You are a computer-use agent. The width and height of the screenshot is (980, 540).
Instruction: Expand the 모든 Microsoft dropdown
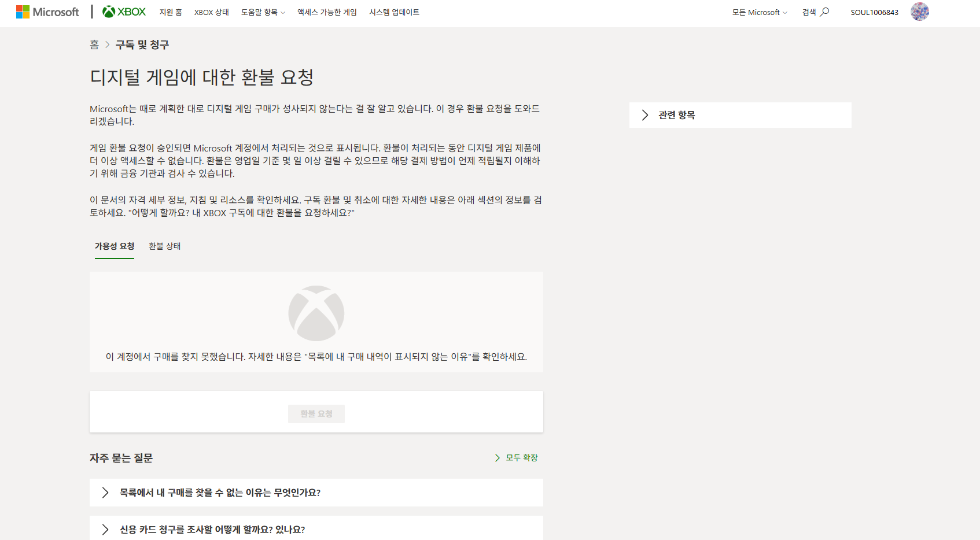760,12
